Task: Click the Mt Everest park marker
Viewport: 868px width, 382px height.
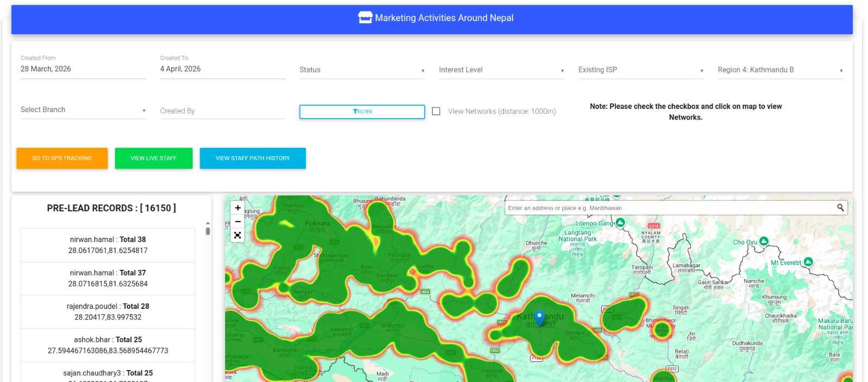Action: pos(808,262)
